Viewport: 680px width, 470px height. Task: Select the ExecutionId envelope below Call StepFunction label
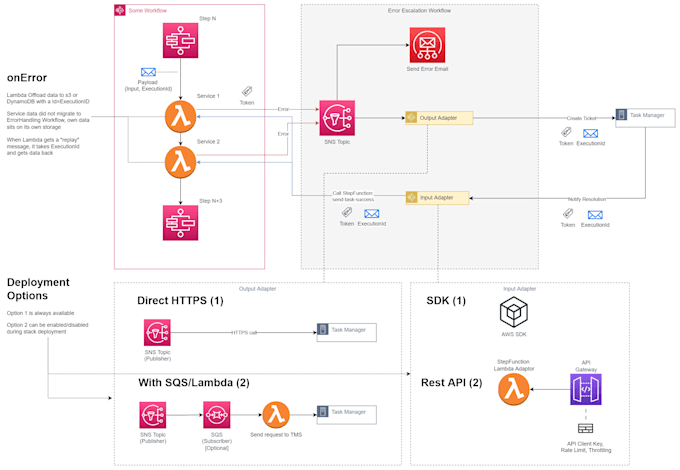[x=372, y=214]
